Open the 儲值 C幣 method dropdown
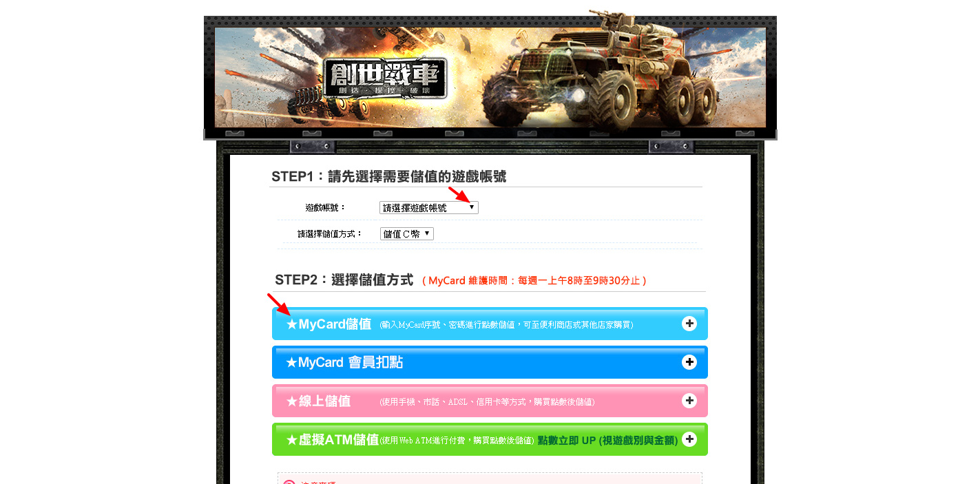 click(x=406, y=234)
